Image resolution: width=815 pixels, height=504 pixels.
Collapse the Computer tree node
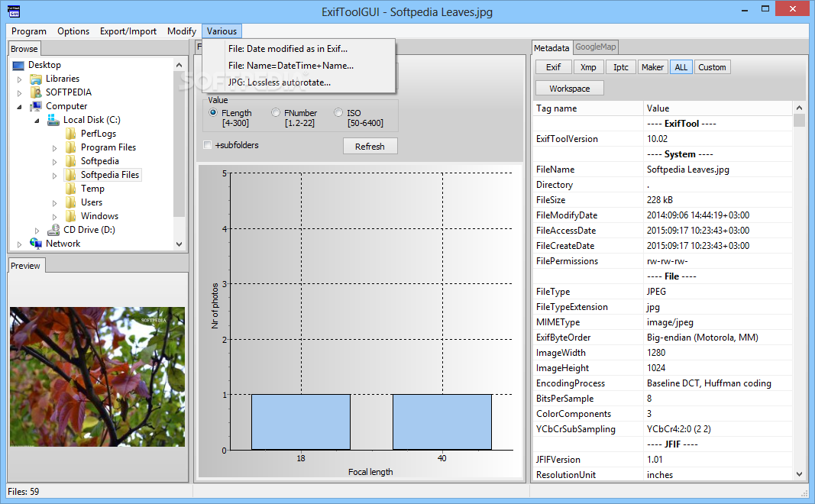pos(20,107)
